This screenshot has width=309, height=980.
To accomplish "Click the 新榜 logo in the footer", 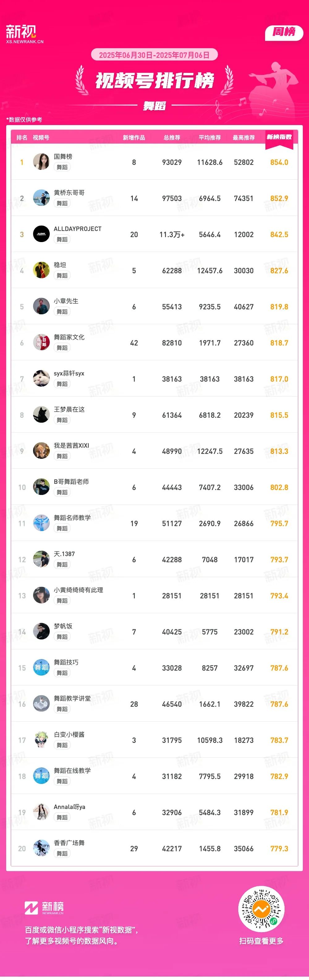I will point(44,908).
